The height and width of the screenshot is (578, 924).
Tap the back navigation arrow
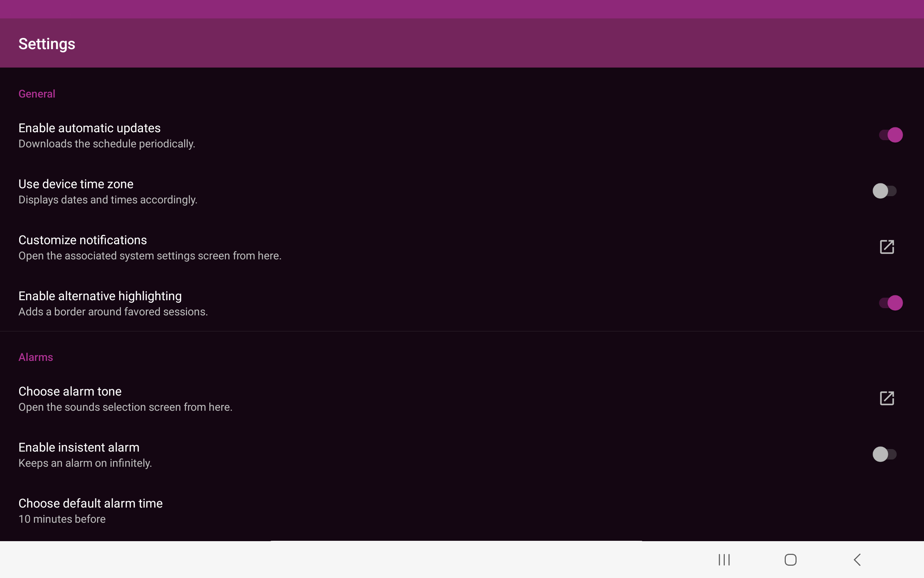click(857, 560)
